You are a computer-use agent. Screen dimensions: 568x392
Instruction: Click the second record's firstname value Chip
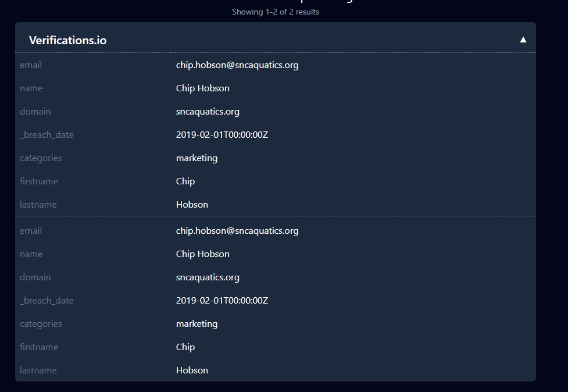[x=185, y=347]
